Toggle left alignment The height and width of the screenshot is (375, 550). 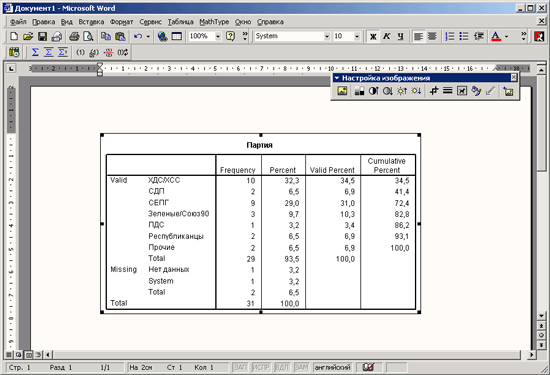click(x=418, y=36)
